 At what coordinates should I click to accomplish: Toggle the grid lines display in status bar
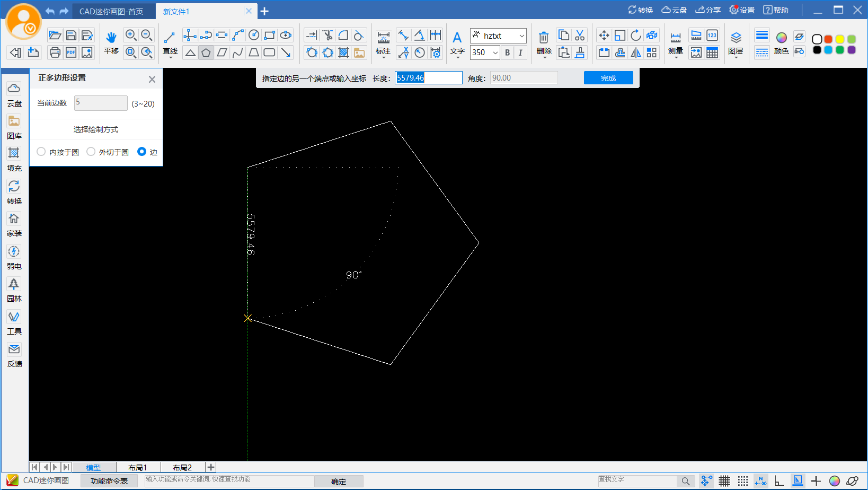coord(724,481)
